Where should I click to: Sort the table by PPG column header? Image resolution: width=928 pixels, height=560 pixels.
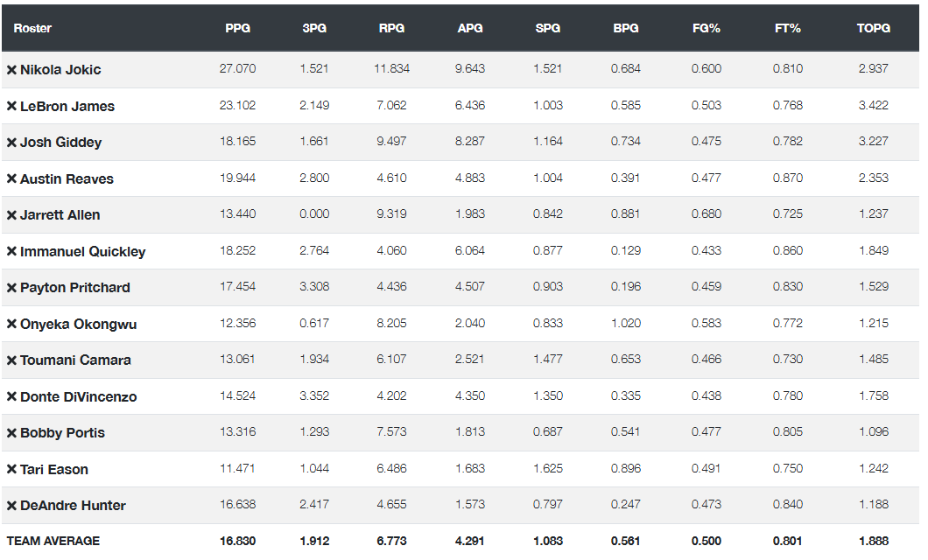pyautogui.click(x=237, y=28)
